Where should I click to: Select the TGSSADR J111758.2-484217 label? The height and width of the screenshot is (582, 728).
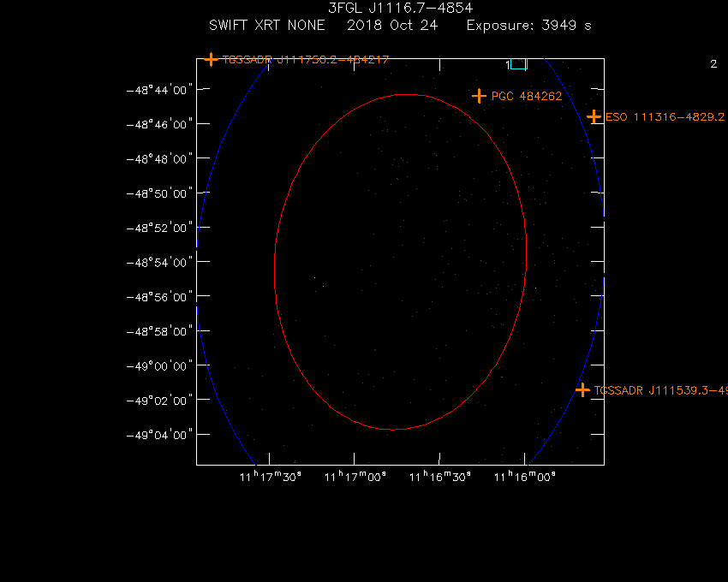point(306,60)
